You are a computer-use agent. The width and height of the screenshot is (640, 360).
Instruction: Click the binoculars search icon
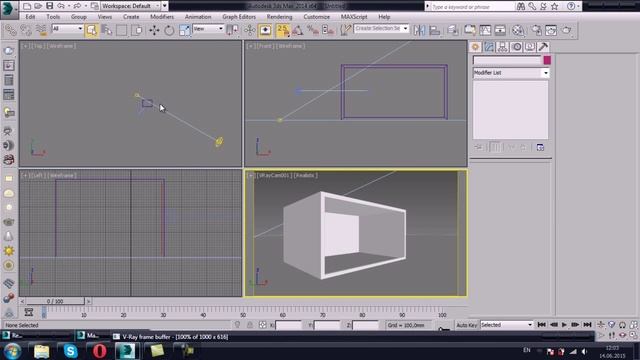[521, 6]
